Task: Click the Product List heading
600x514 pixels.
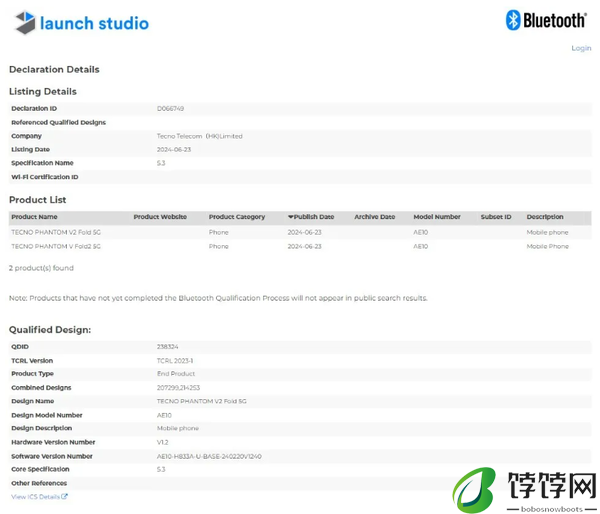Action: [x=38, y=200]
